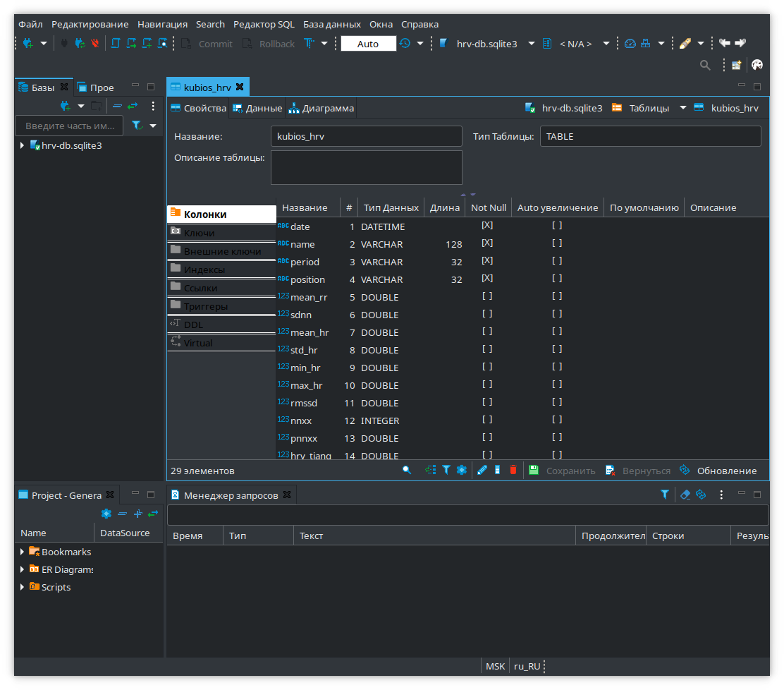Click the magnifier search icon below toolbar
This screenshot has width=784, height=690.
[x=705, y=65]
